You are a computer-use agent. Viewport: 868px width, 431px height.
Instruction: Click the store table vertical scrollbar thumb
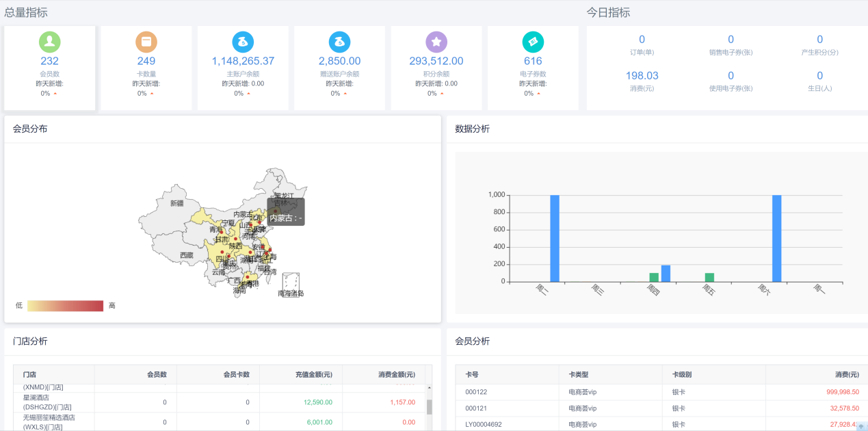click(x=429, y=407)
